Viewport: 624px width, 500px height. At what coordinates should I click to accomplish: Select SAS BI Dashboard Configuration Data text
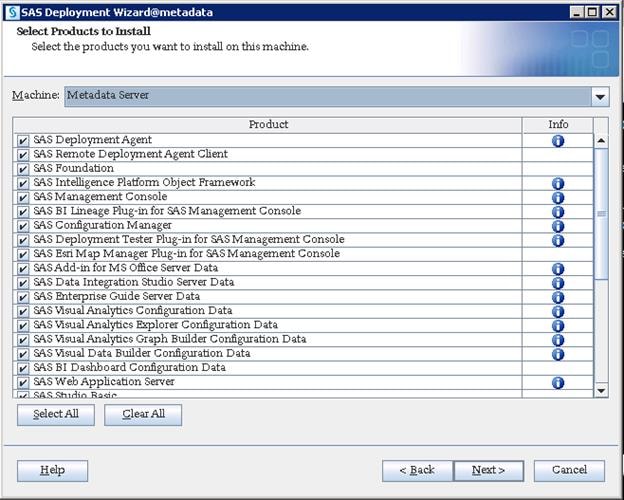129,367
